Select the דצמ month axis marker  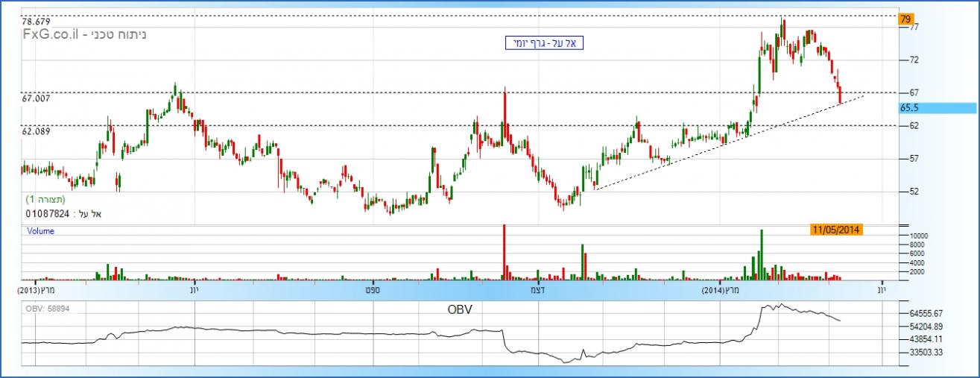coord(535,289)
